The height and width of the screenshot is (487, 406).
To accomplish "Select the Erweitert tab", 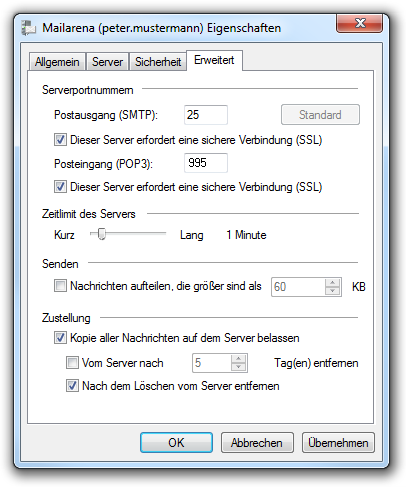I will click(214, 60).
